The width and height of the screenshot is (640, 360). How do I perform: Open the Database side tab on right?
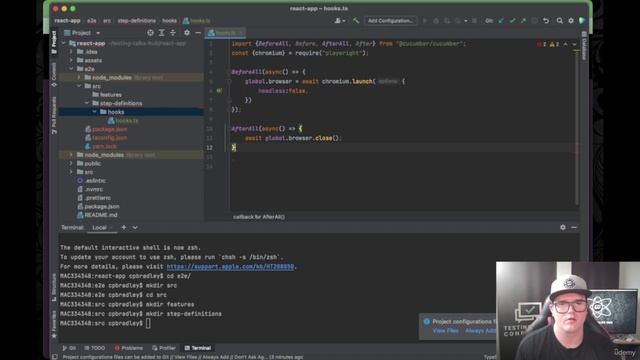tap(584, 46)
